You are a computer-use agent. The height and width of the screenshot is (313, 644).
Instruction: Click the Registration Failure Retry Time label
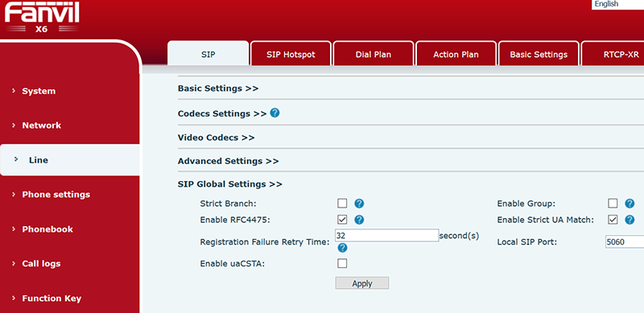click(265, 242)
